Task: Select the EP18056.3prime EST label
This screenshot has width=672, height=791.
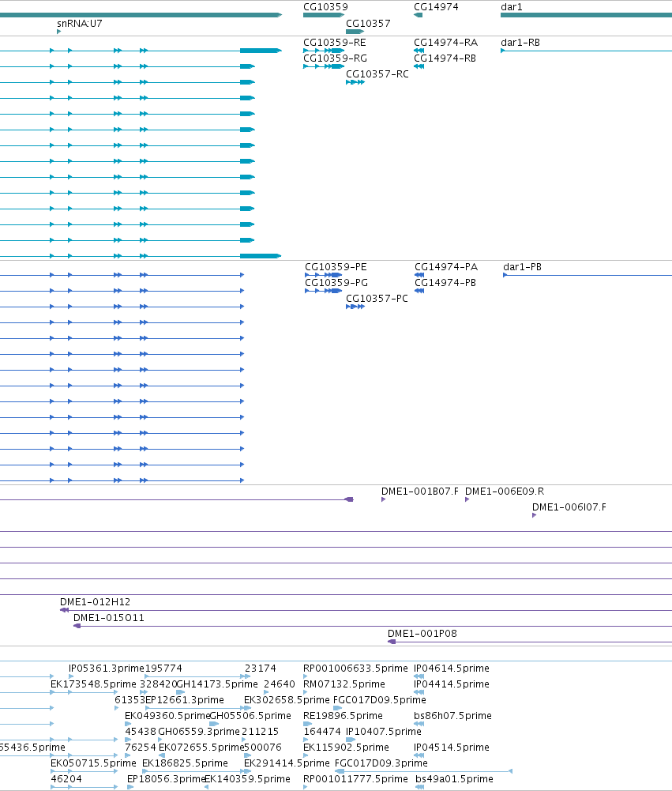Action: [167, 779]
